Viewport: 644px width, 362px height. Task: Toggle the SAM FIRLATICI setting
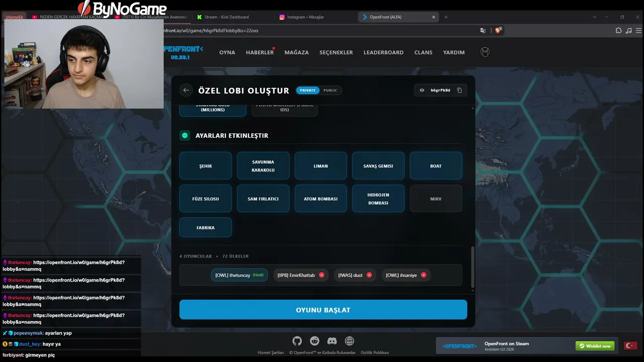pyautogui.click(x=263, y=199)
